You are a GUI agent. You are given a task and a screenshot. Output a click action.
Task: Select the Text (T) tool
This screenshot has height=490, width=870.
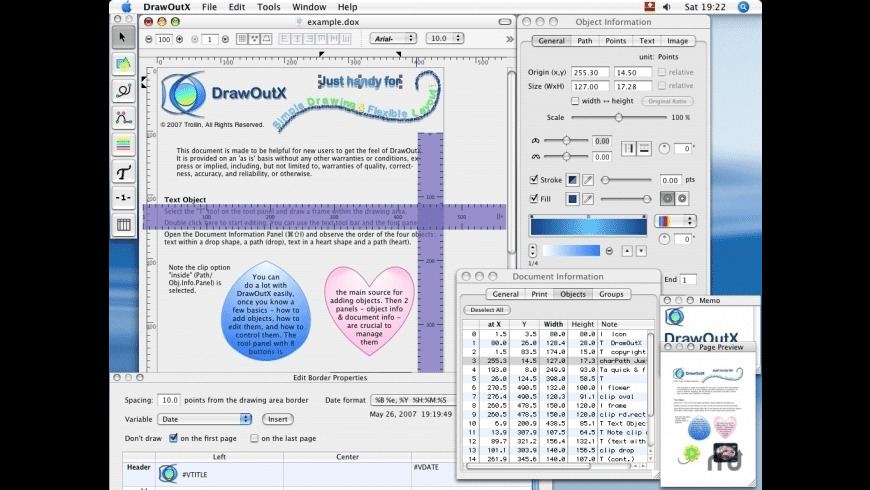click(x=123, y=171)
